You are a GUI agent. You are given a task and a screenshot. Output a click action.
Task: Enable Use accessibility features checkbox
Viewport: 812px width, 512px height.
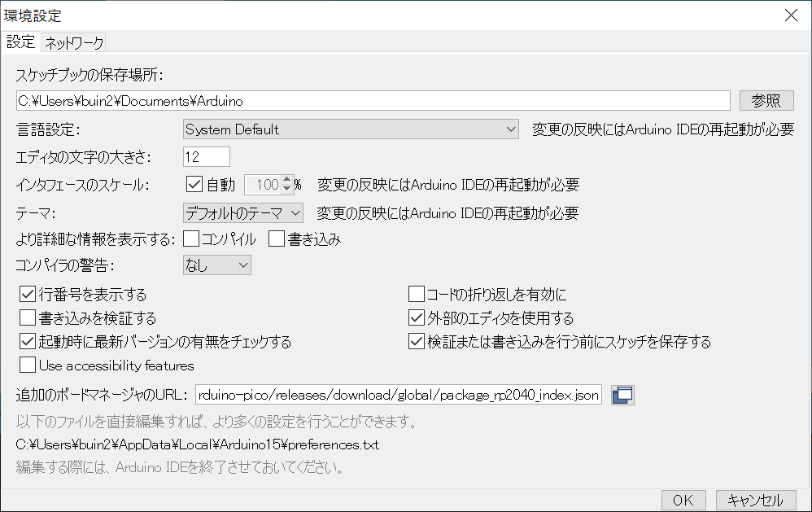pos(28,365)
